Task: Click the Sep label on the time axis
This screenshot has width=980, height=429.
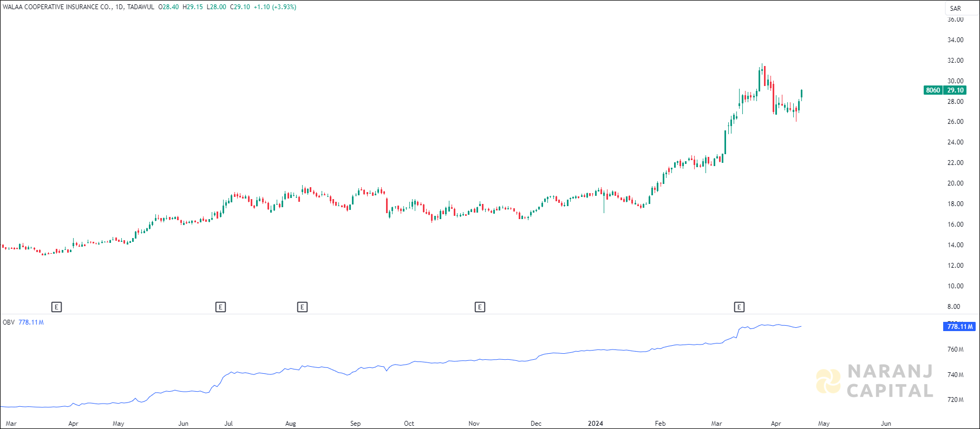Action: [355, 424]
